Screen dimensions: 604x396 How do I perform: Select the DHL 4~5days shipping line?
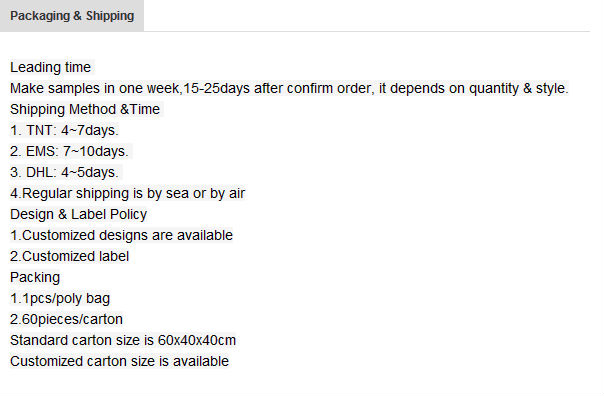point(64,172)
